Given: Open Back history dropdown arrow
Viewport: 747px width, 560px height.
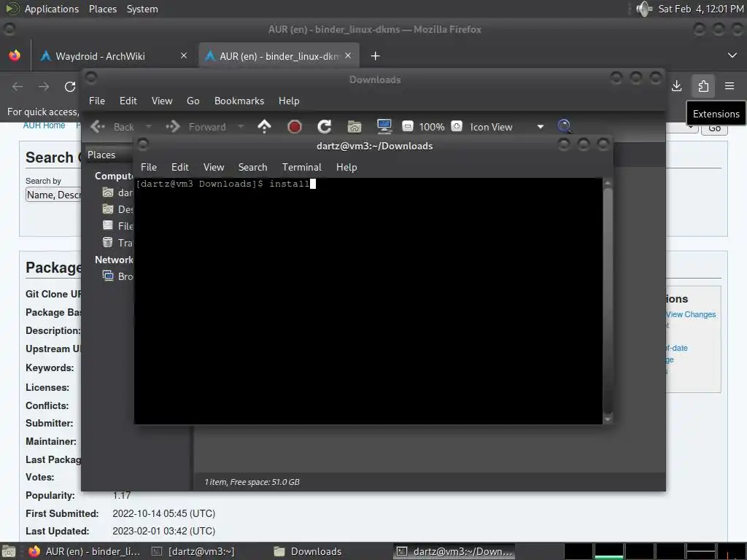Looking at the screenshot, I should pos(149,127).
